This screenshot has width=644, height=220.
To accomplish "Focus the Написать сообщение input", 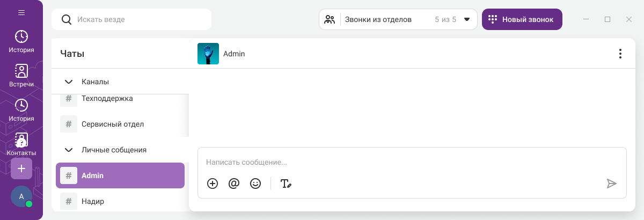I will point(408,162).
